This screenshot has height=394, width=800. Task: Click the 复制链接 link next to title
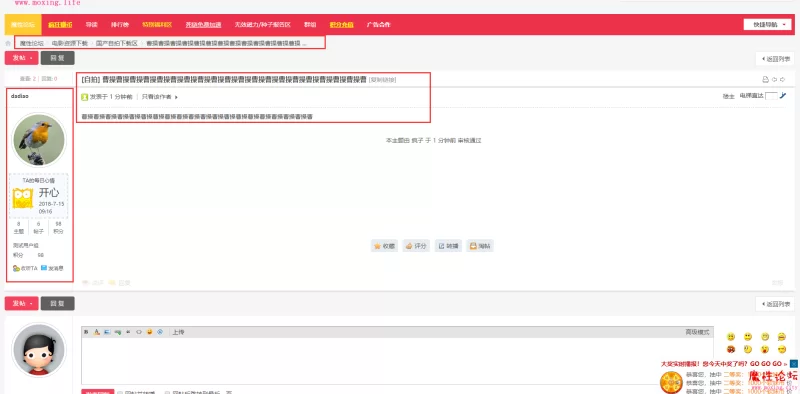click(383, 80)
